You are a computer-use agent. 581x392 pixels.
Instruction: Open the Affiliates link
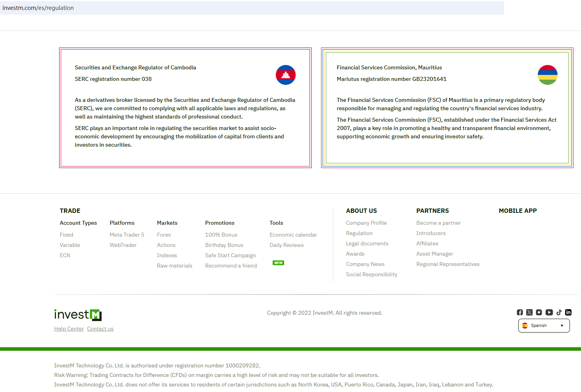point(427,243)
